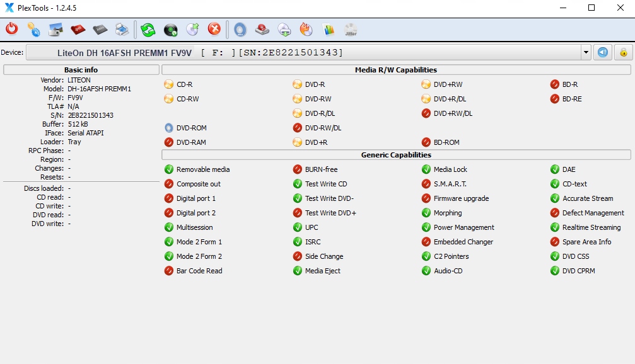
Task: Open the flaming disc burn icon
Action: click(x=306, y=30)
